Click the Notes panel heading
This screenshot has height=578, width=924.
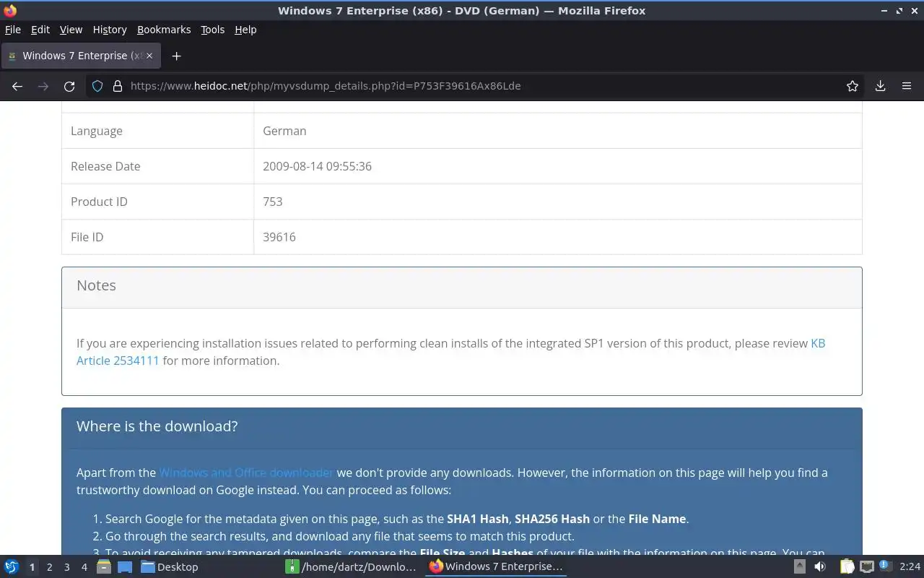pos(96,285)
